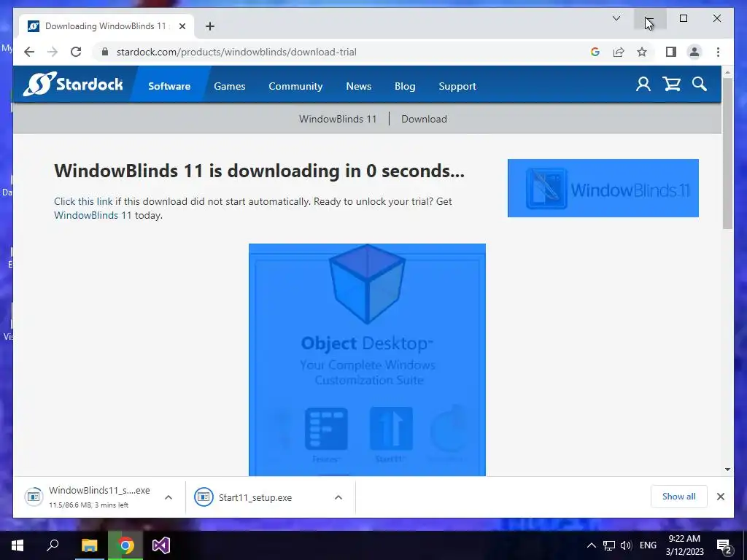This screenshot has width=747, height=560.
Task: Open the Stardock site search
Action: tap(700, 85)
